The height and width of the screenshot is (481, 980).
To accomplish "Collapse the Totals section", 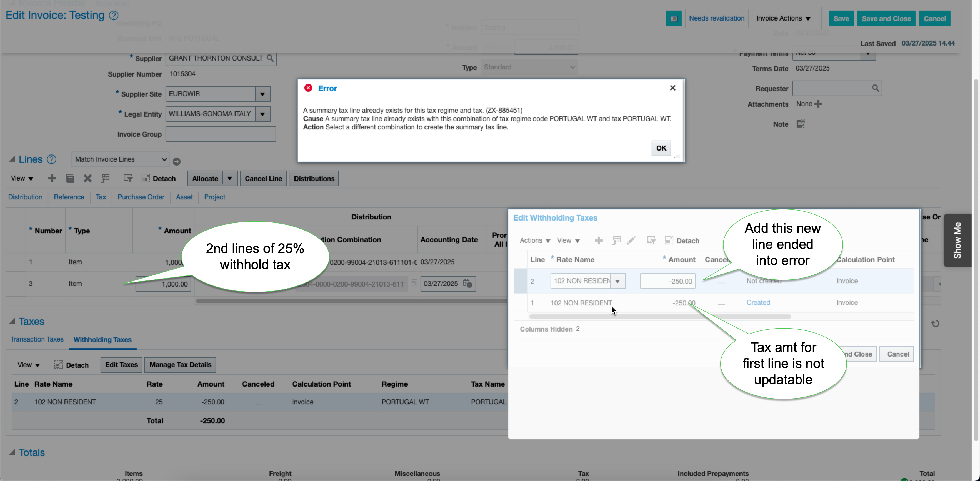I will click(x=12, y=452).
